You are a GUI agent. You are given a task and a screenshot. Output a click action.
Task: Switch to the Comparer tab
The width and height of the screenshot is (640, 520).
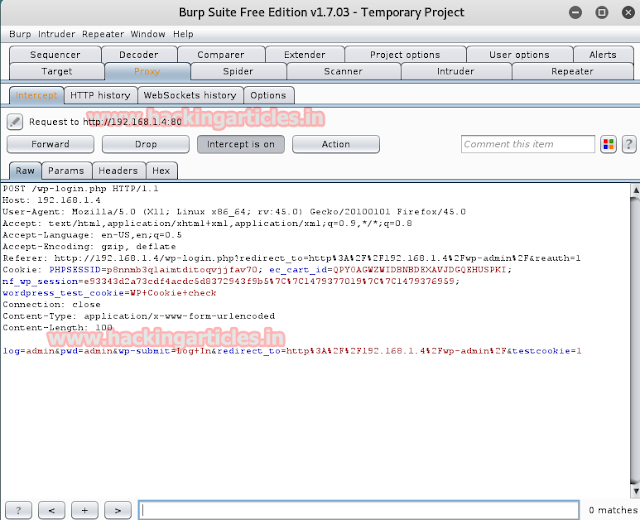click(x=221, y=55)
